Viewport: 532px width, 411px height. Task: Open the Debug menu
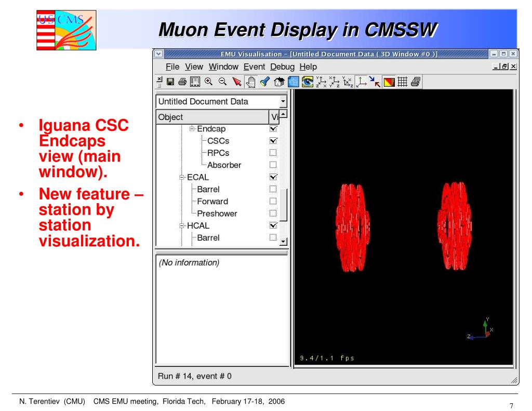coord(282,67)
